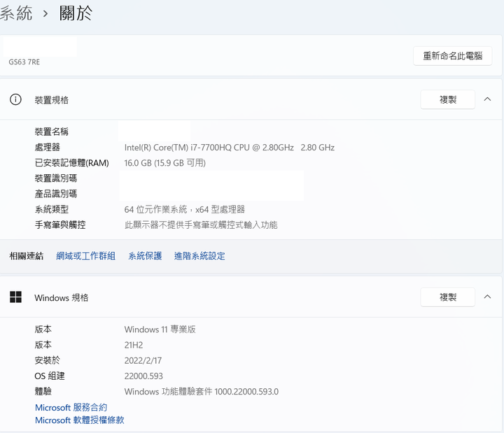
Task: Select the Intel Core i7-7700HQ processor value
Action: (x=229, y=148)
